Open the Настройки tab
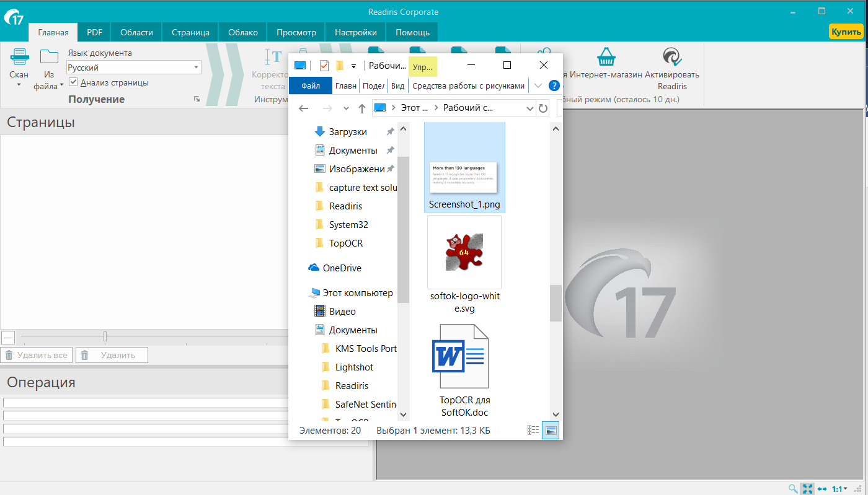The width and height of the screenshot is (868, 495). click(x=356, y=32)
